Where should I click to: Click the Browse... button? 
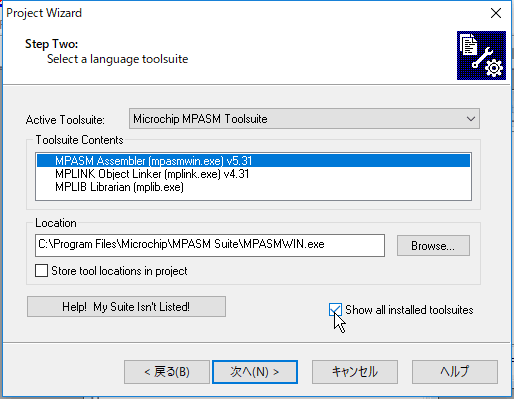pyautogui.click(x=433, y=246)
